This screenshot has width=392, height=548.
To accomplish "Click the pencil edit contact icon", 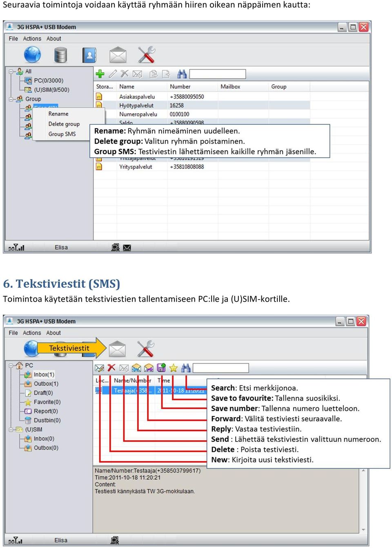I will (113, 74).
